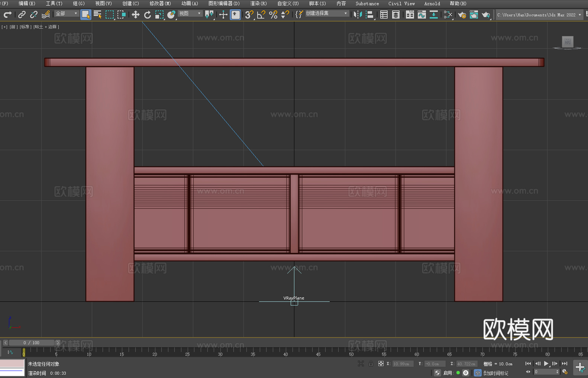Toggle the Scene Explorer

tap(384, 14)
